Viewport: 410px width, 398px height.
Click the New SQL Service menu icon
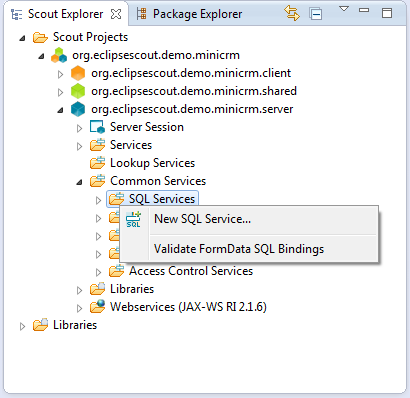(x=133, y=219)
